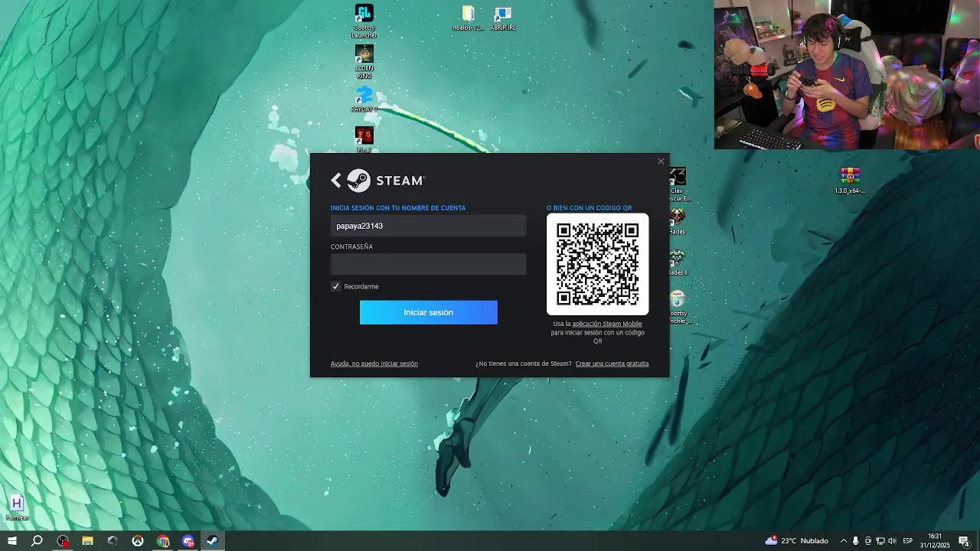Image resolution: width=980 pixels, height=551 pixels.
Task: Open the aplicación Steam Mobile link
Action: (607, 324)
